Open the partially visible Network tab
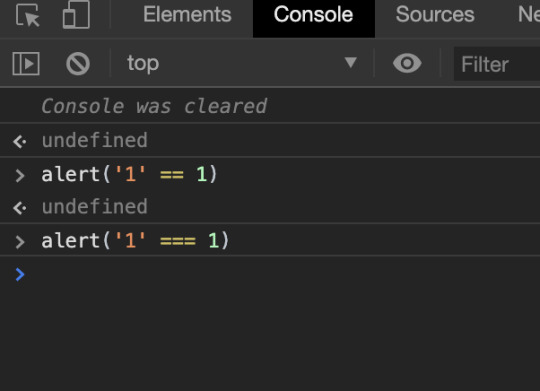Viewport: 540px width, 391px height. 528,14
